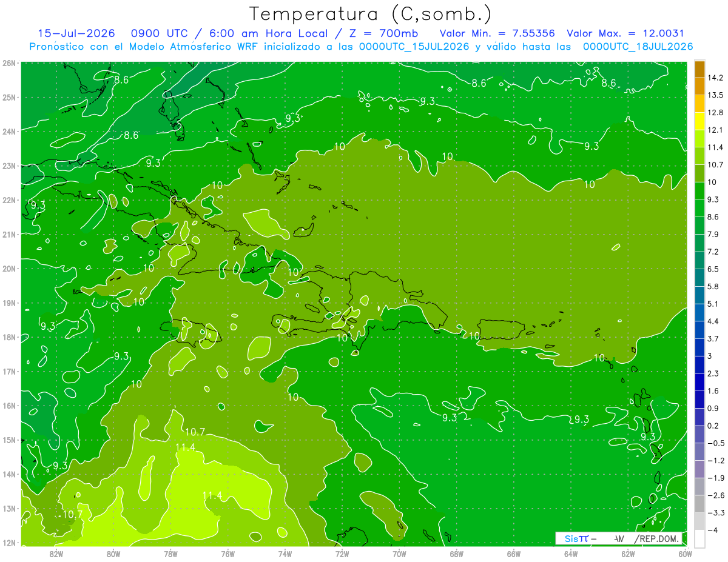Click the '0000UTC_15JUL2026' initialization timestamp
Screen dimensions: 728x562
[x=414, y=47]
